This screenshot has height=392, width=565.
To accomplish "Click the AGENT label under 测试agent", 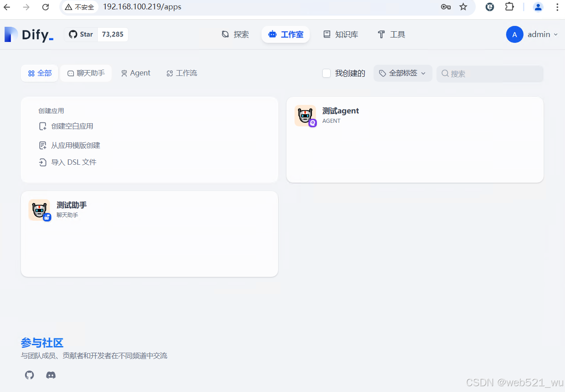I will click(332, 121).
